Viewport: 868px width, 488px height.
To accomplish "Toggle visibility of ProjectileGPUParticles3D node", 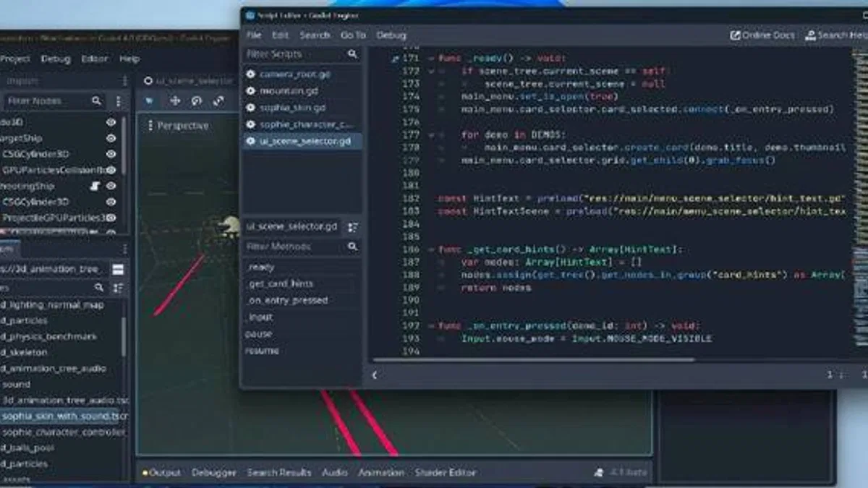I will [111, 218].
